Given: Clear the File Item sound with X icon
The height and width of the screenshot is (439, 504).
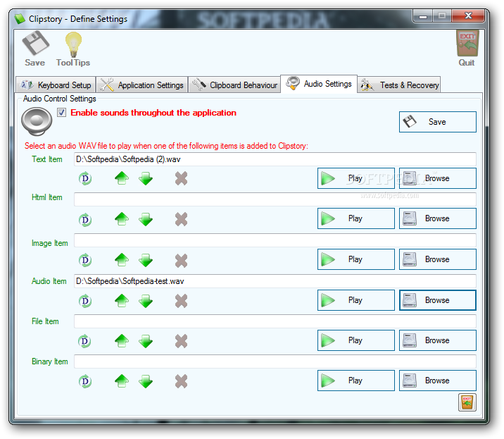Looking at the screenshot, I should pyautogui.click(x=182, y=341).
